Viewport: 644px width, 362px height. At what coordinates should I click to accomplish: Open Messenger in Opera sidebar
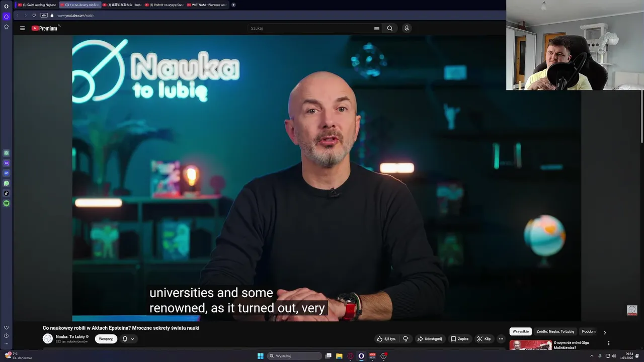point(6,173)
